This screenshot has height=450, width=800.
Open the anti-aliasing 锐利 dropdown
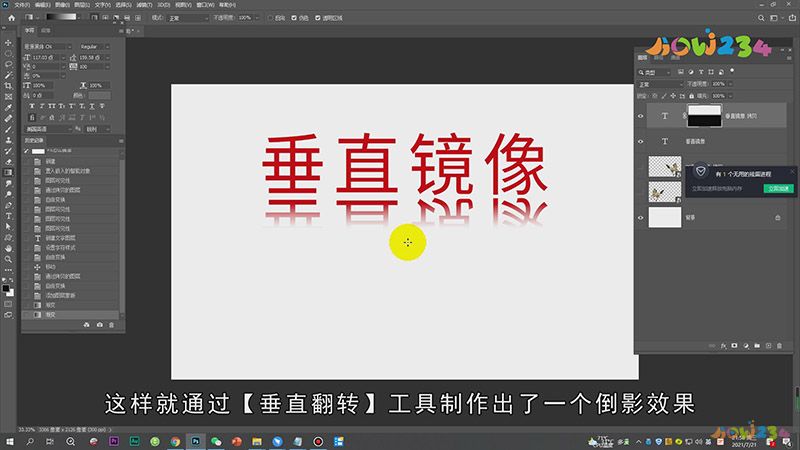click(97, 129)
